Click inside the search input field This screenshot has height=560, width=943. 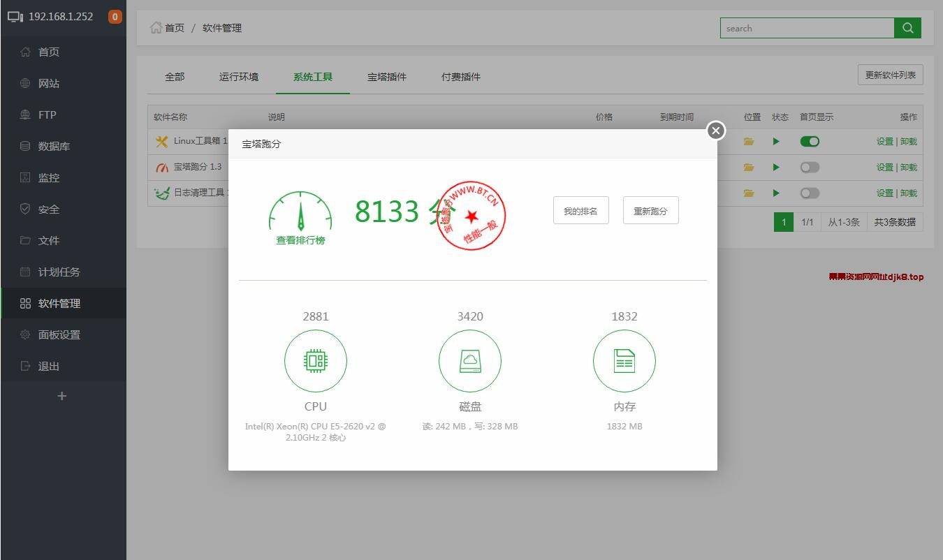point(803,28)
